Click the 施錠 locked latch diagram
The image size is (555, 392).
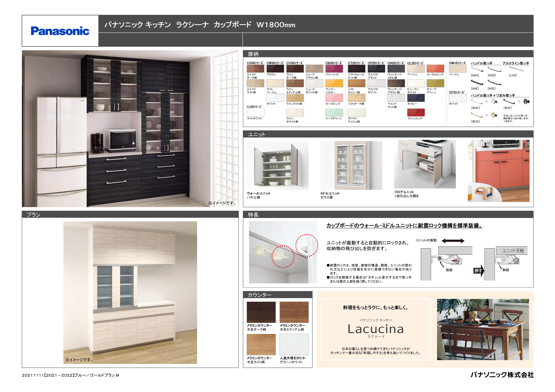pos(446,263)
